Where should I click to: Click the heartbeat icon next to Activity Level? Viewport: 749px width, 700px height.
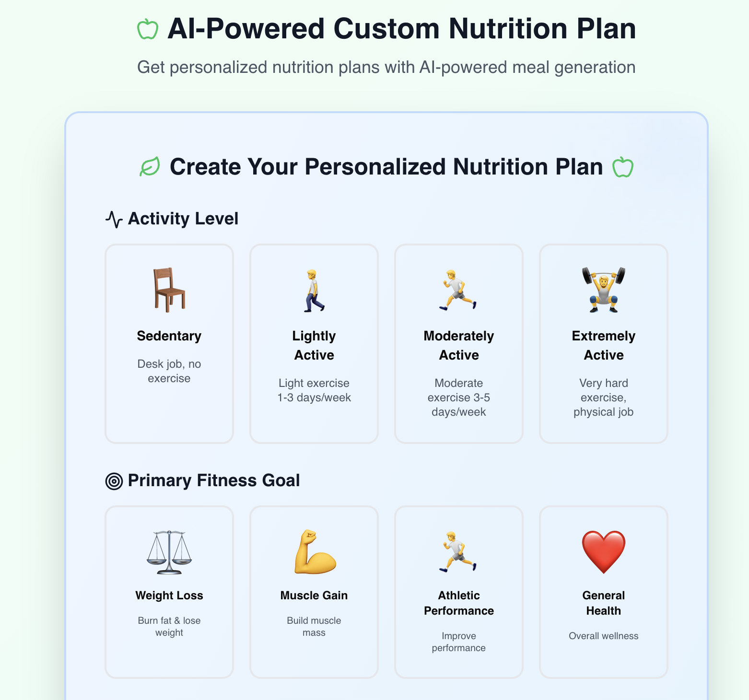point(114,218)
